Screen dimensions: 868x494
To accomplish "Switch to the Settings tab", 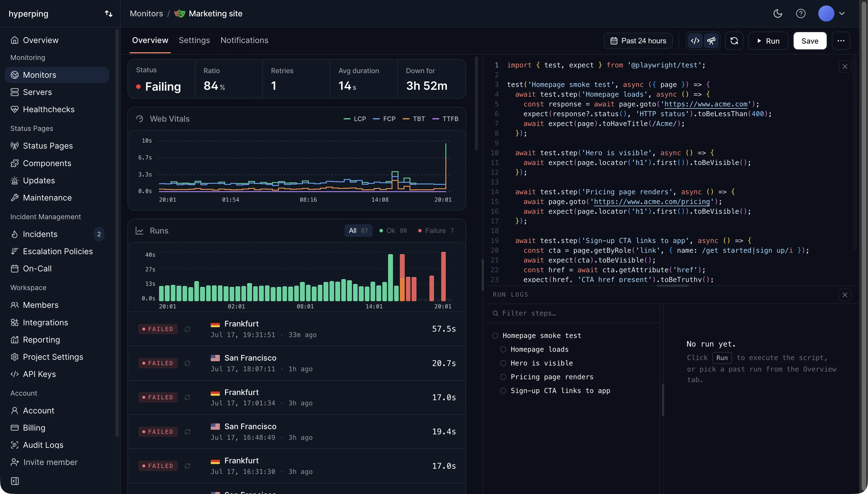I will (x=194, y=40).
